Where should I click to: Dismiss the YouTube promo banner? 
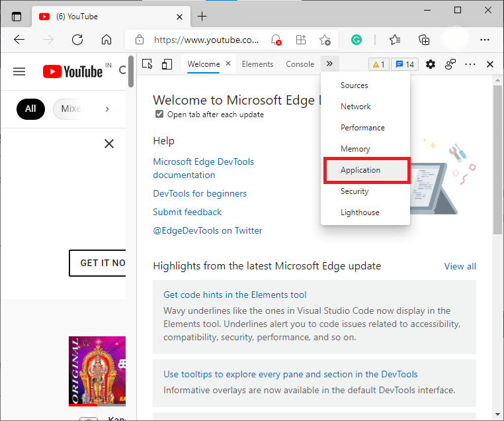(109, 144)
